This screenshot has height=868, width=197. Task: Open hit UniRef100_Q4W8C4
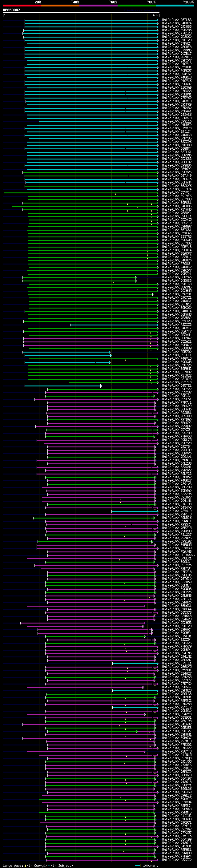177,23
